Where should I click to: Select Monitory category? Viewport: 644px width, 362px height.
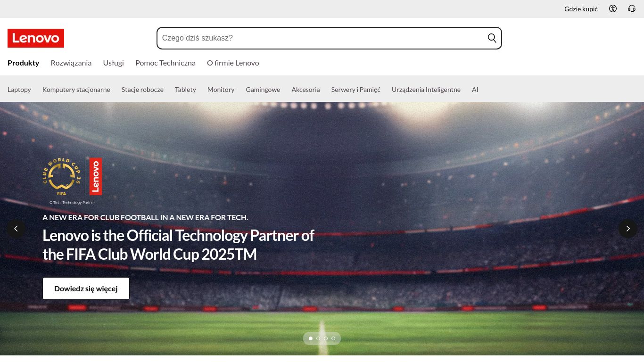(221, 90)
